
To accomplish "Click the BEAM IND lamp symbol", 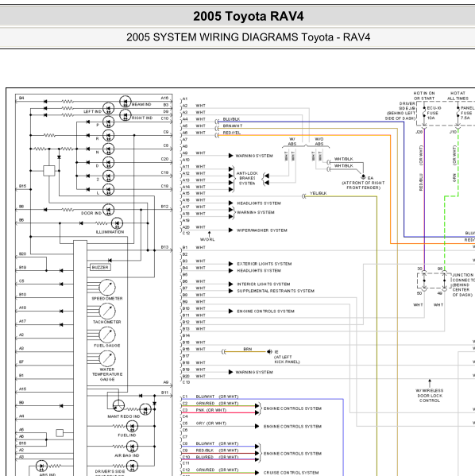I will 126,102.
